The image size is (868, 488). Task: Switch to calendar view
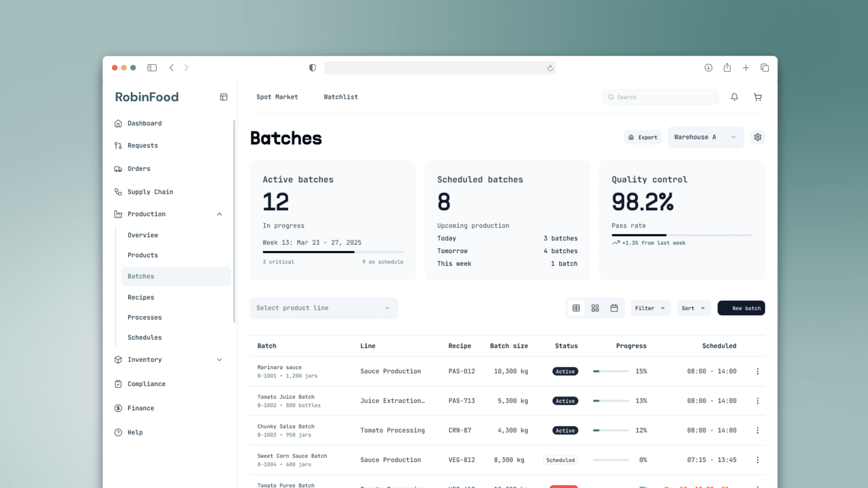click(614, 308)
